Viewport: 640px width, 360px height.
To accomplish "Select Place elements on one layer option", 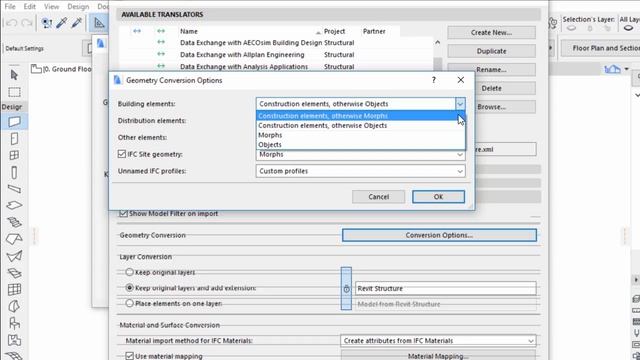I will point(129,303).
